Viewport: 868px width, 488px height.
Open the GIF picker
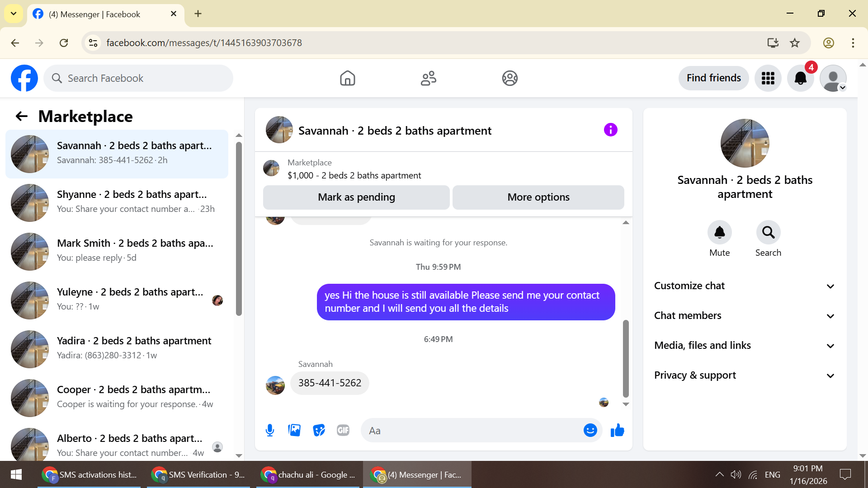click(x=343, y=430)
